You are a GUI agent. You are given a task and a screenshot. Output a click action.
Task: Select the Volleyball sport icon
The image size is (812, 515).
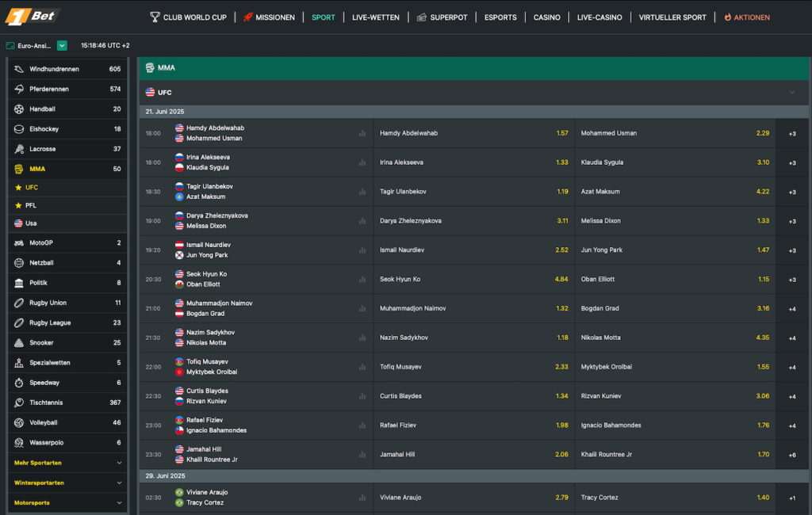(x=19, y=423)
